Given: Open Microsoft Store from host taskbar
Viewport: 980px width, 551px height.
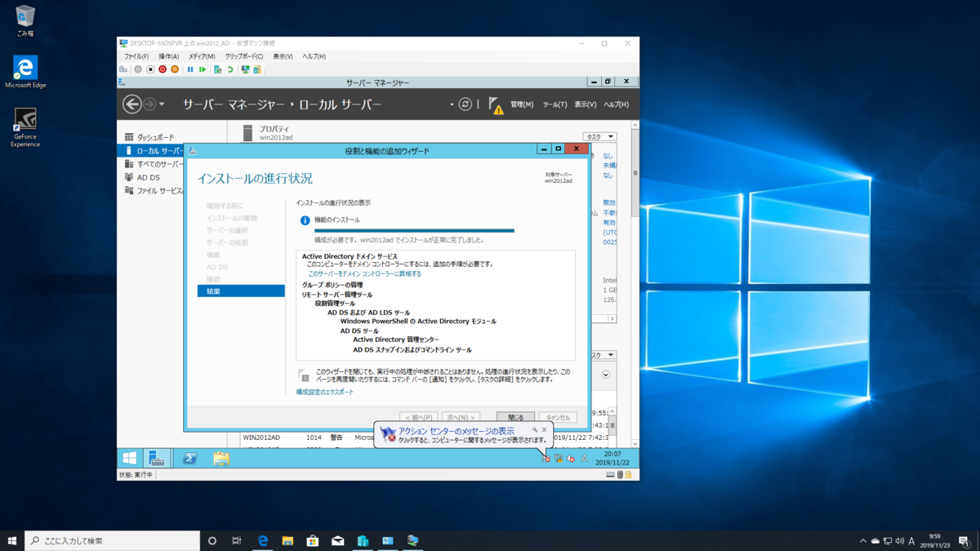Looking at the screenshot, I should click(312, 540).
